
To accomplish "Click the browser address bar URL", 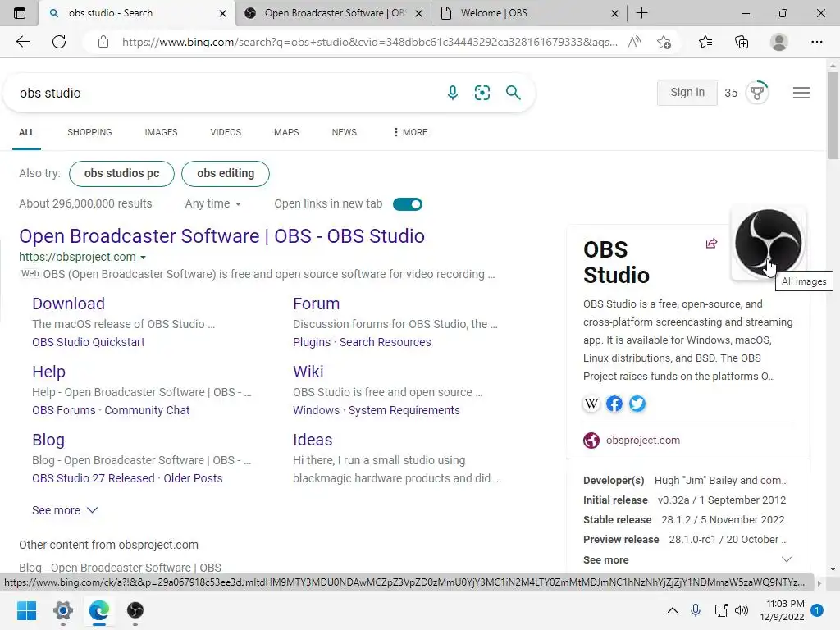I will pos(370,42).
